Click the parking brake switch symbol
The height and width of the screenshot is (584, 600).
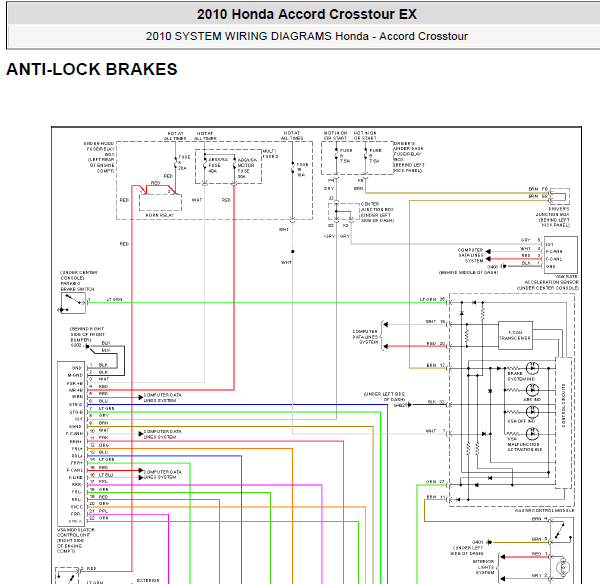tap(73, 303)
